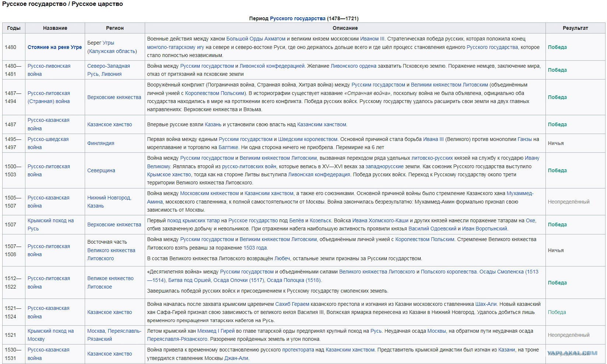
Task: Open the Крымское ханство link
Action: coord(169,174)
